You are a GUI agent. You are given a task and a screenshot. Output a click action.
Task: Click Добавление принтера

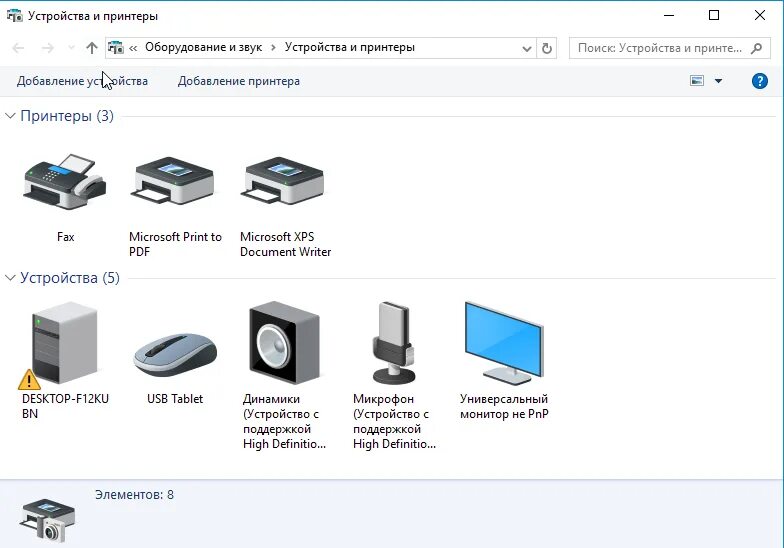pos(239,81)
